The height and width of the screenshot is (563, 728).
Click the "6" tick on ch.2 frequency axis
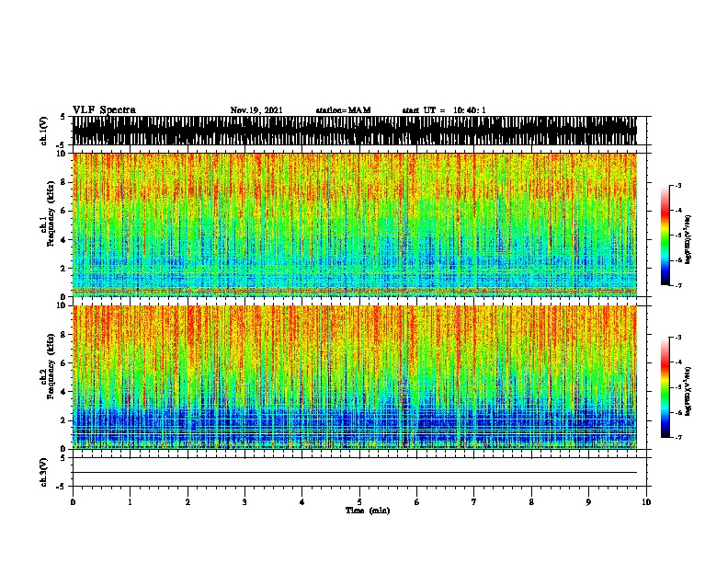[64, 363]
